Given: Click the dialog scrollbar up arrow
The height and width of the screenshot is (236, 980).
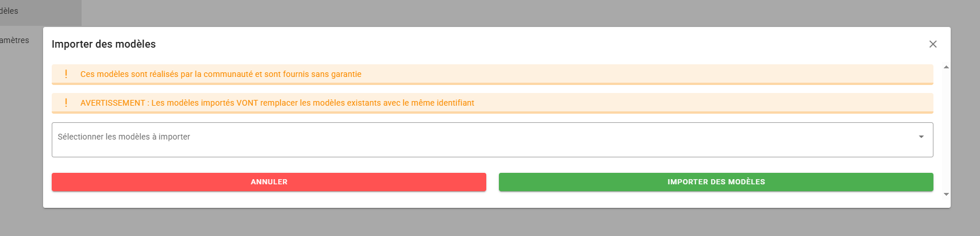Looking at the screenshot, I should (946, 68).
